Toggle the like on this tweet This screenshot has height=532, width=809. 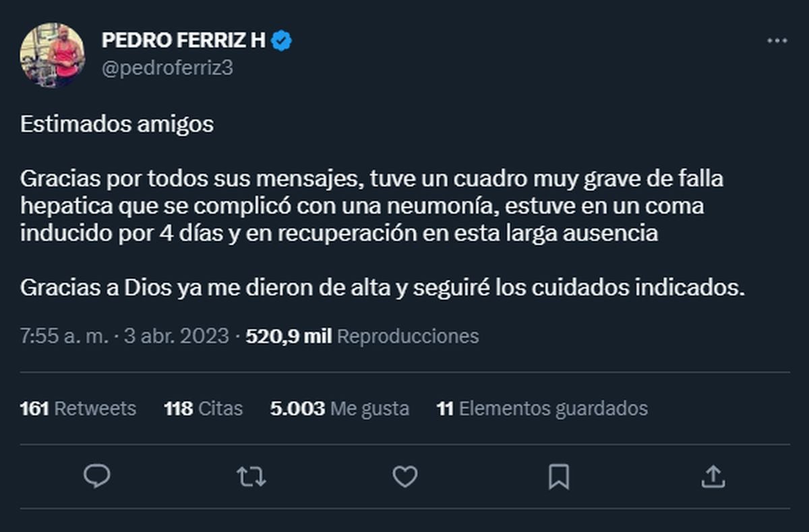coord(404,476)
